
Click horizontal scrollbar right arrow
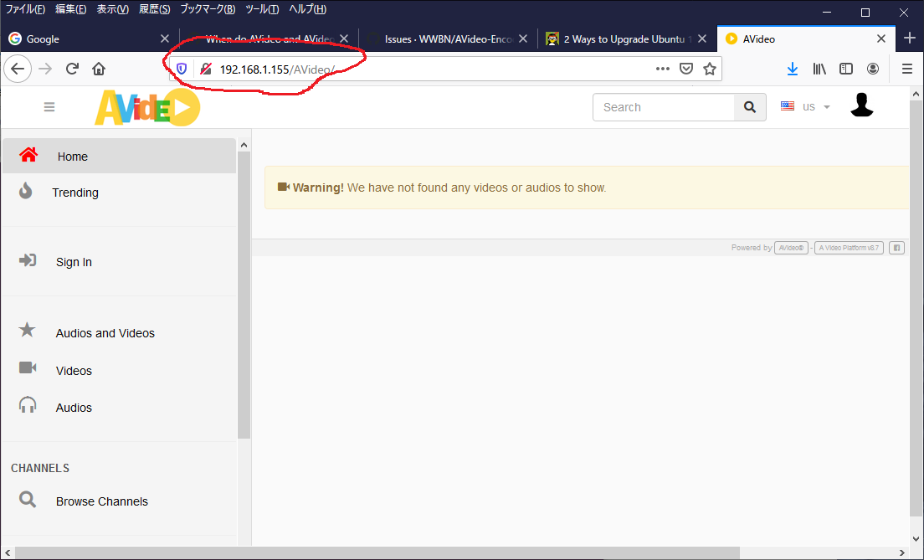901,553
